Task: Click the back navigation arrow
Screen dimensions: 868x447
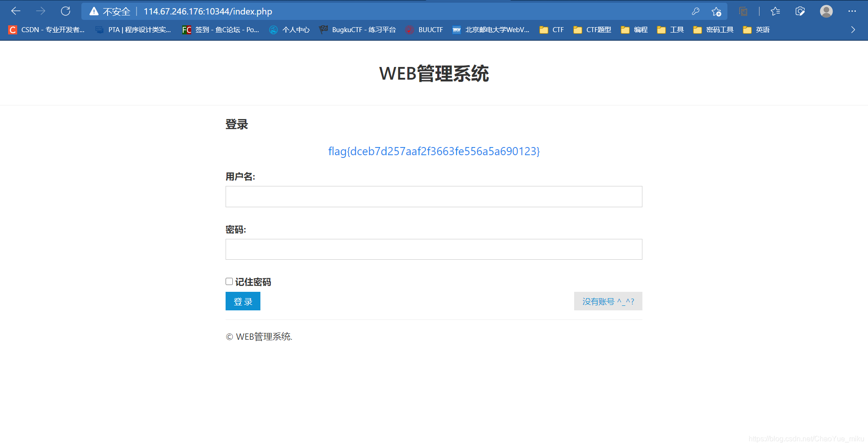Action: coord(15,11)
